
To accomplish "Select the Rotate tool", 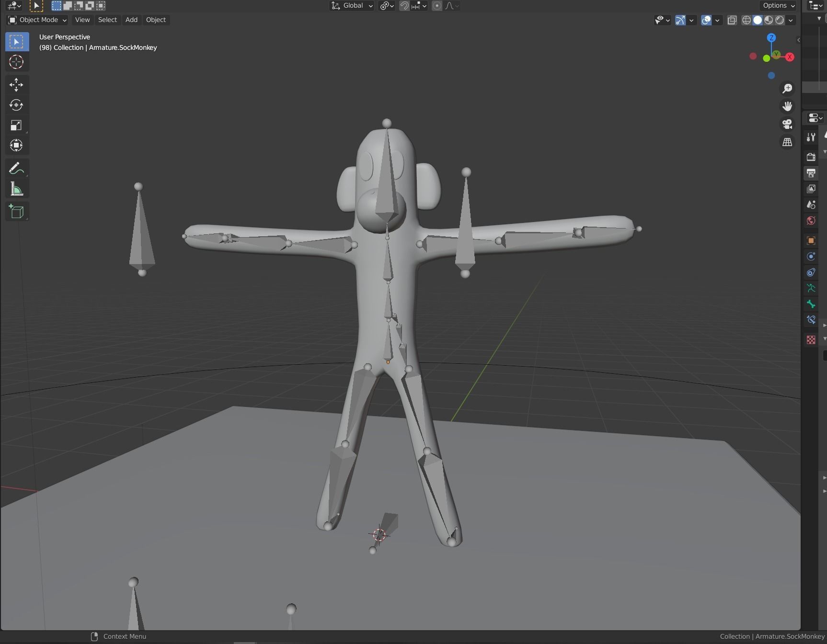I will click(16, 105).
